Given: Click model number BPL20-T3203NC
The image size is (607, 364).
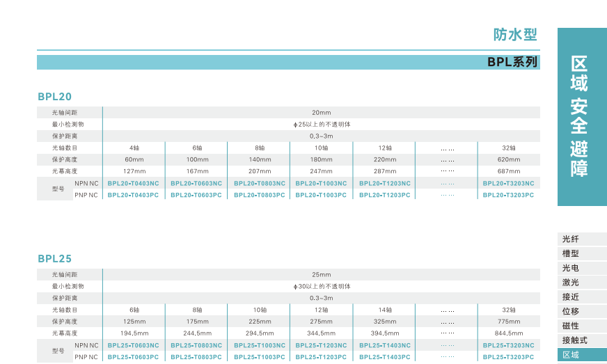Looking at the screenshot, I should [508, 184].
